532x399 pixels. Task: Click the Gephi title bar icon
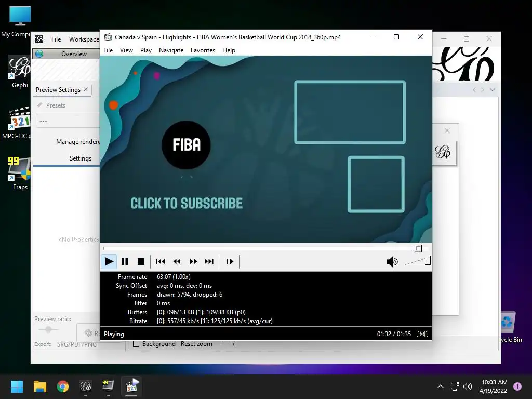(x=39, y=39)
